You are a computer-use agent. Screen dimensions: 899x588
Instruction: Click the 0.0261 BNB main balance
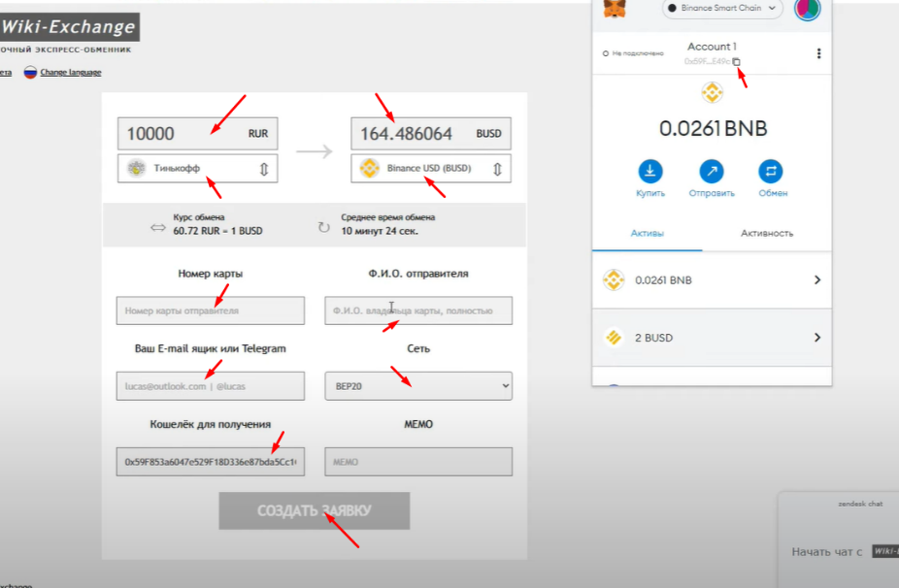pyautogui.click(x=713, y=128)
